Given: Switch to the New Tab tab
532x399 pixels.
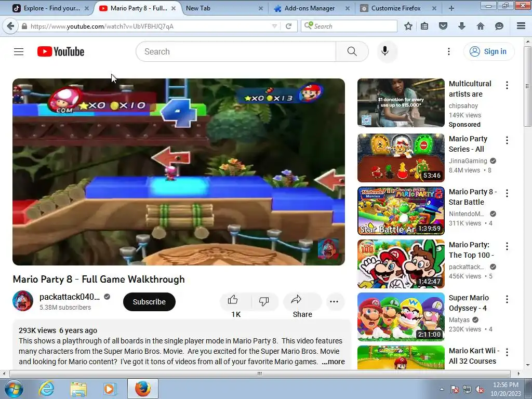Looking at the screenshot, I should pos(224,8).
